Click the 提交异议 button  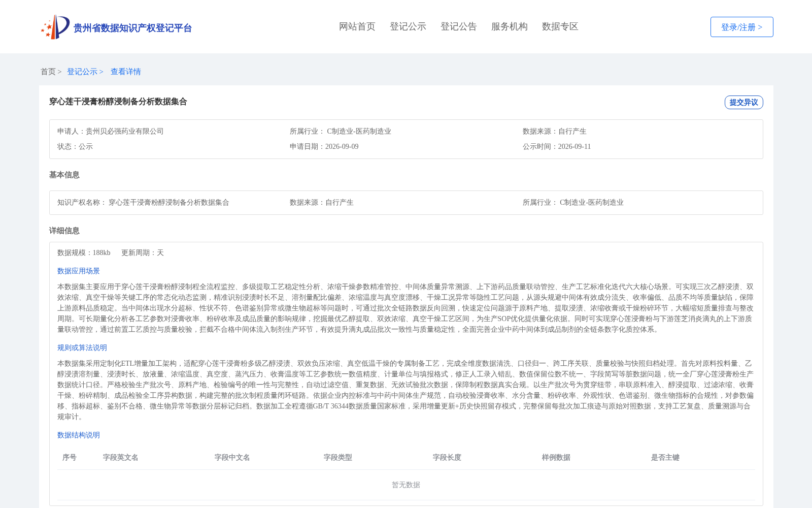coord(743,102)
